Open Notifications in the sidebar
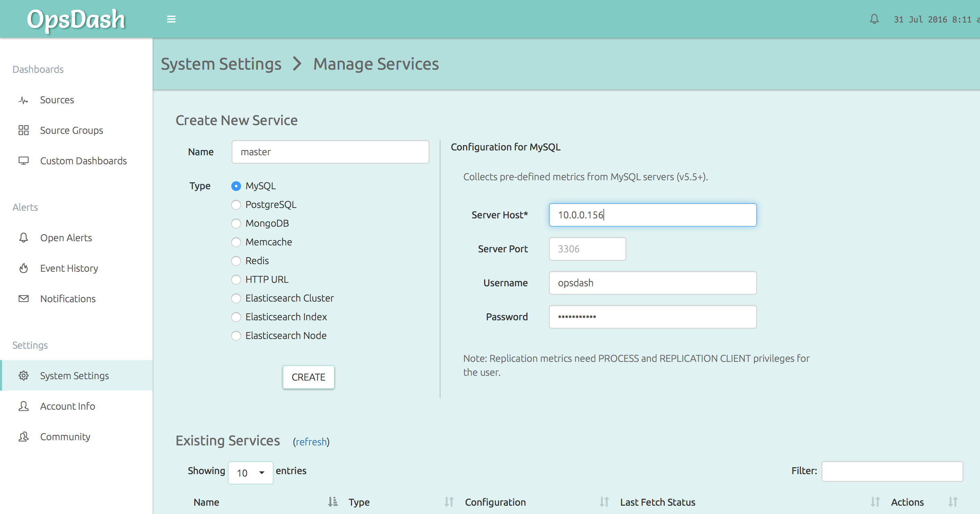 click(x=77, y=299)
